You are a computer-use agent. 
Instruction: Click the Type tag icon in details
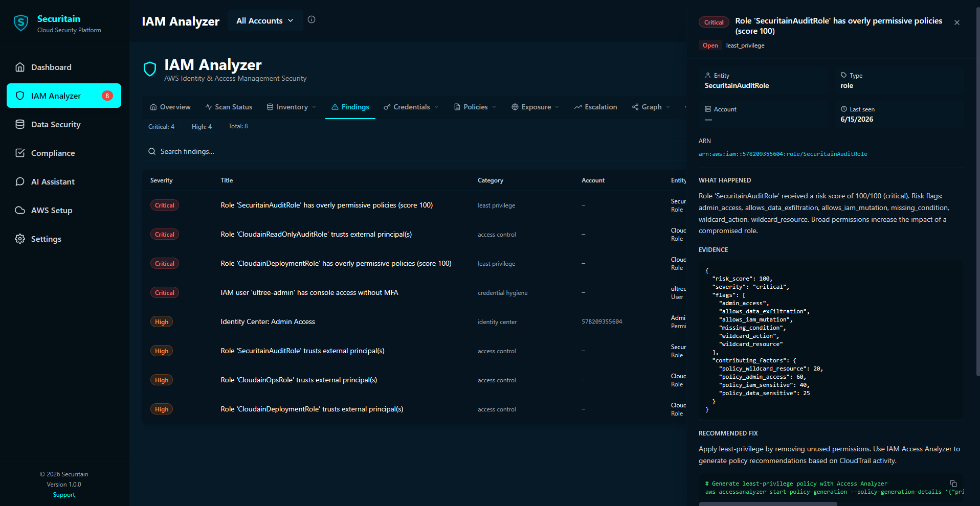843,75
